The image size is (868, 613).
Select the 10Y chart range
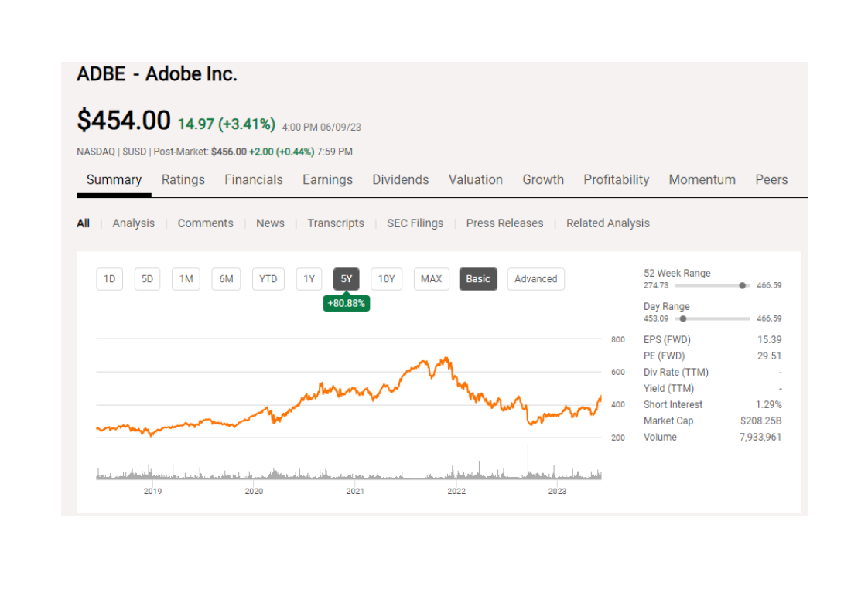pyautogui.click(x=386, y=279)
